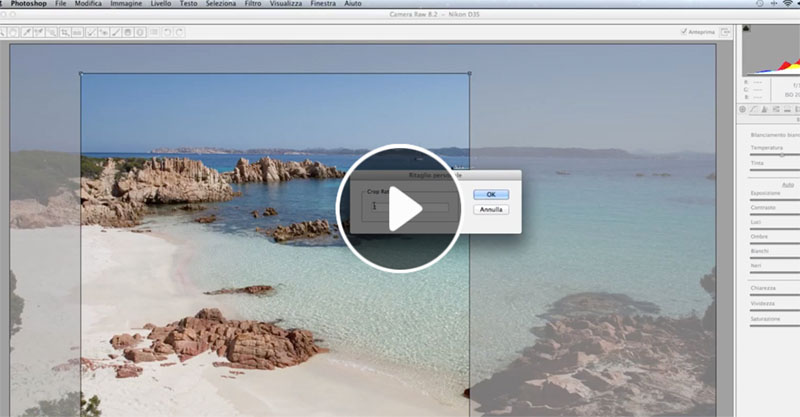Click the Crop Ratio input field

click(410, 206)
